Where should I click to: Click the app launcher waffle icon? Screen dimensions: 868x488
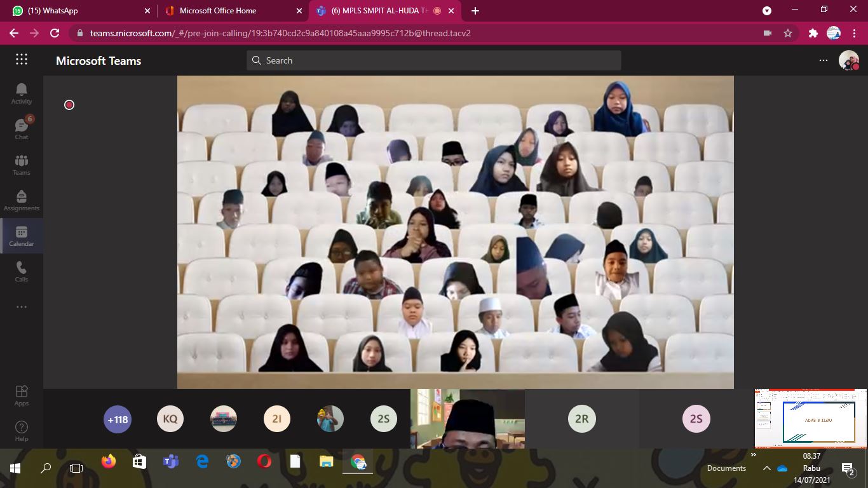pos(22,60)
